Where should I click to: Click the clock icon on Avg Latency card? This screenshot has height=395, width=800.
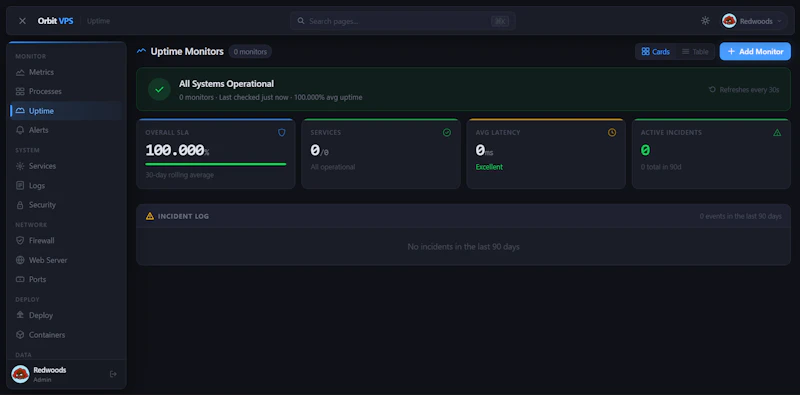[x=612, y=133]
